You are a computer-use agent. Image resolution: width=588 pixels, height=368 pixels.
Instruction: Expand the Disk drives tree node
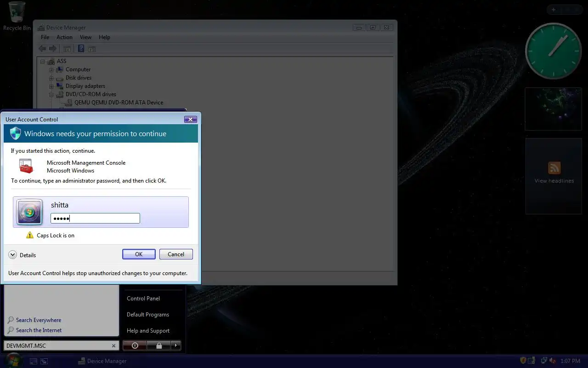pyautogui.click(x=51, y=78)
